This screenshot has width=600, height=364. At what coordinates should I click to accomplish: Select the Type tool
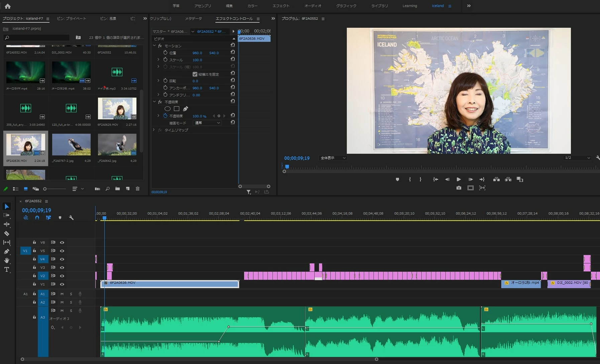tap(6, 269)
